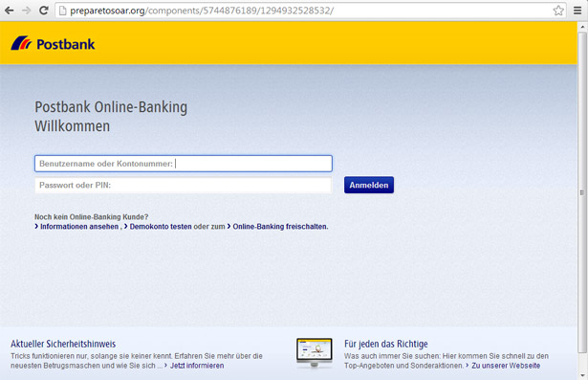Click the computer monitor thumbnail image
Image resolution: width=588 pixels, height=380 pixels.
pyautogui.click(x=315, y=352)
